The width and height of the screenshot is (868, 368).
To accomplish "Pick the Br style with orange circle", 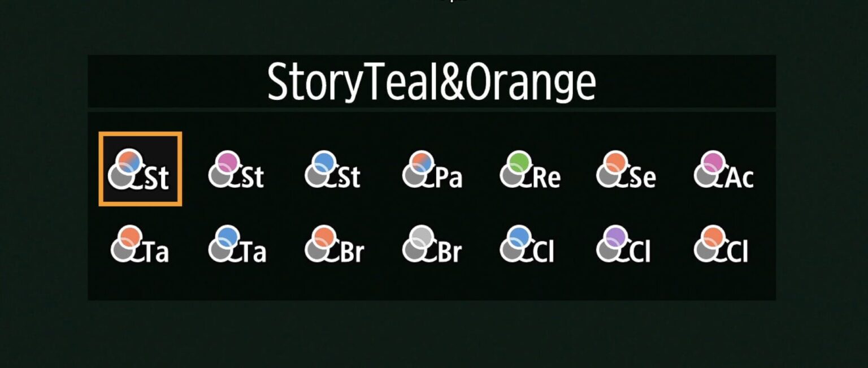I will 335,244.
